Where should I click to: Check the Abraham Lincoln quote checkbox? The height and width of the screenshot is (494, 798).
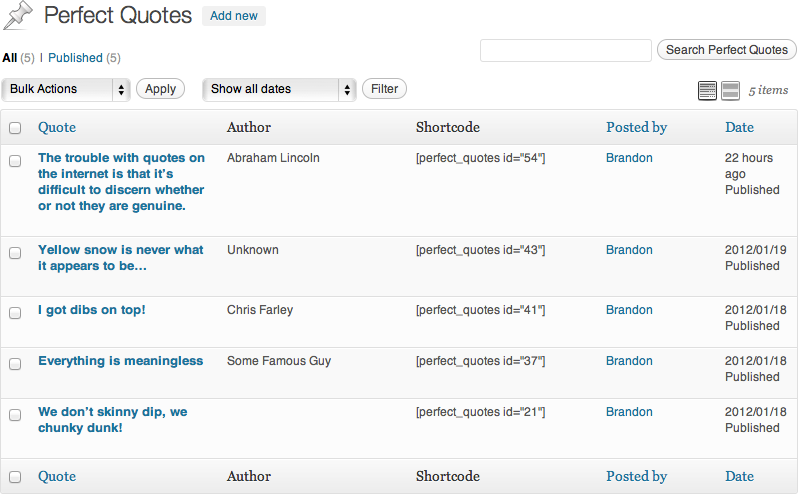point(15,161)
